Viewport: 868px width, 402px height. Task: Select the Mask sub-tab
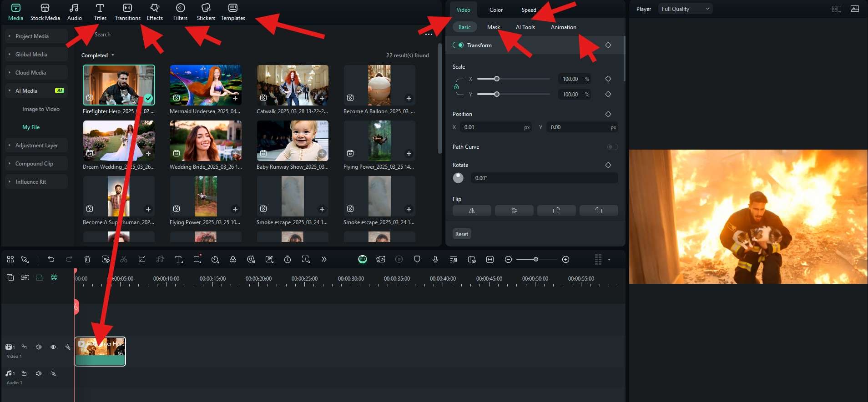(x=494, y=27)
